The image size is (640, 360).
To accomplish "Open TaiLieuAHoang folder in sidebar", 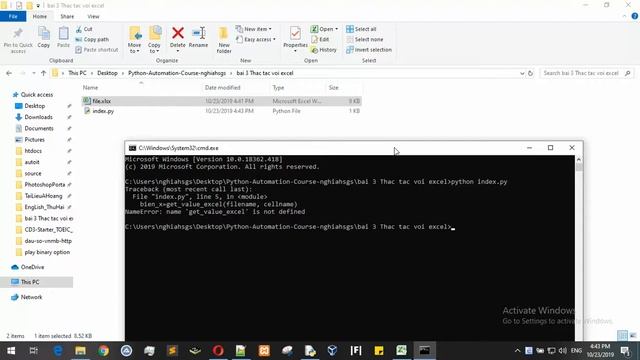I will (43, 196).
